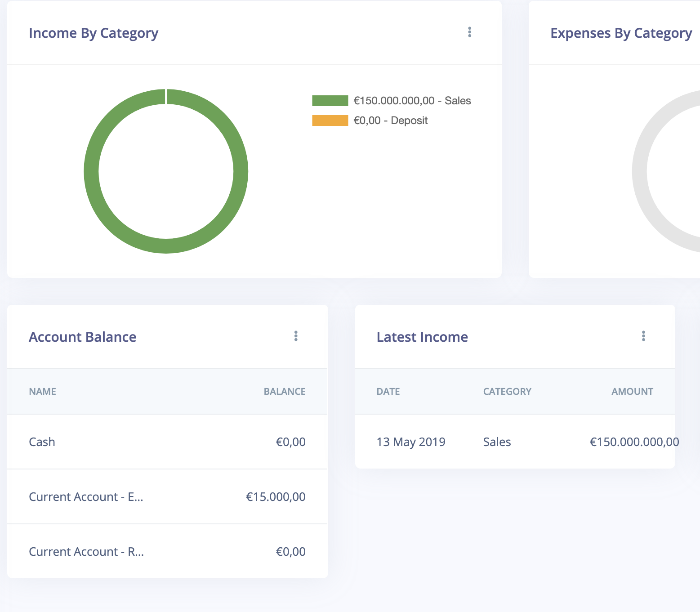The image size is (700, 612).
Task: Click the €150.000.000,00 income amount
Action: 634,442
